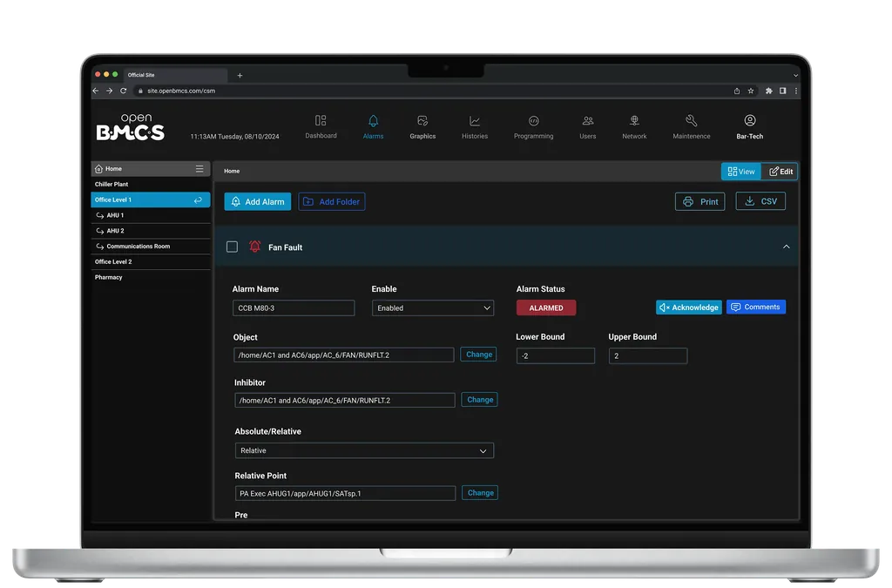Switch to View mode
The width and height of the screenshot is (892, 588).
[740, 171]
